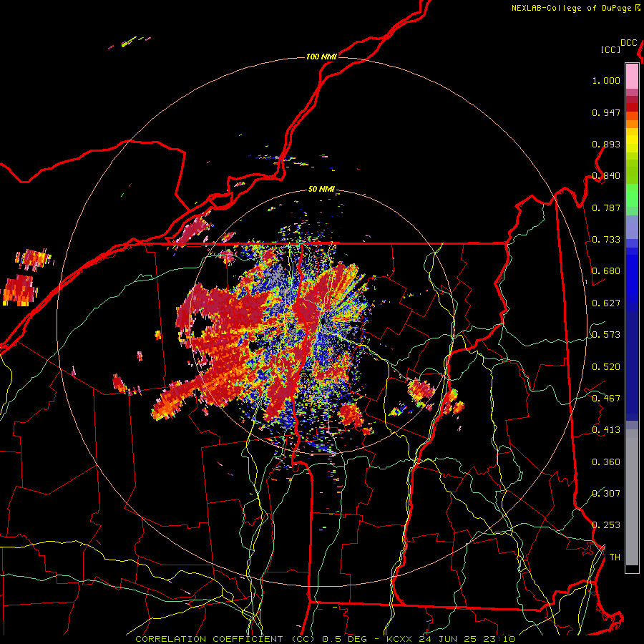Click the 0.787 scale value

coord(606,208)
